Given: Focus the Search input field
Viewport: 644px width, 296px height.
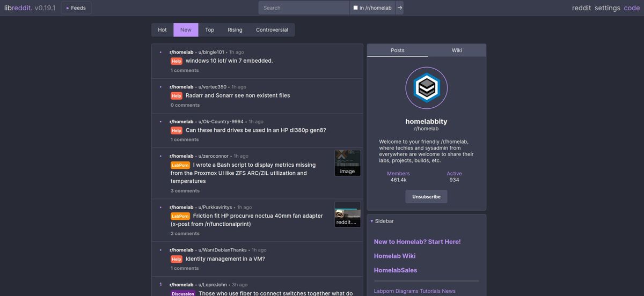Looking at the screenshot, I should tap(304, 8).
